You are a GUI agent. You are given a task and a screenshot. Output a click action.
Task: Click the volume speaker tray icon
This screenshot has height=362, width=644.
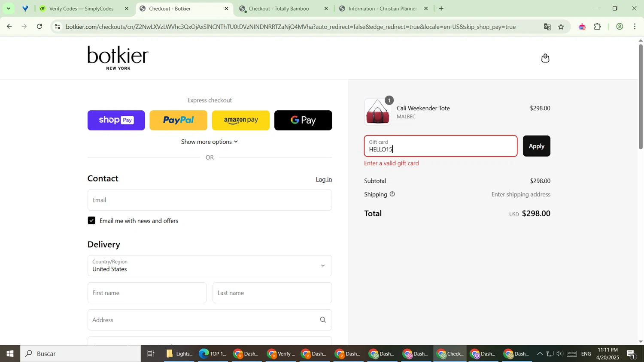click(560, 354)
